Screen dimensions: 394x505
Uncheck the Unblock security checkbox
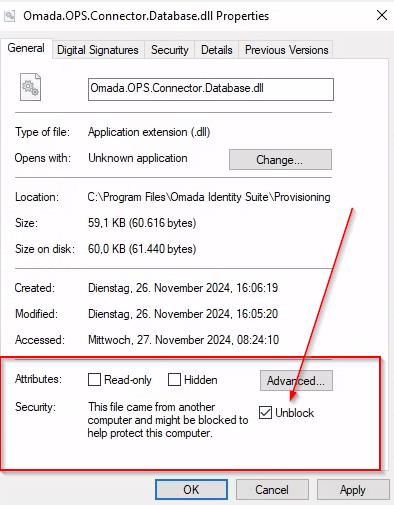(x=265, y=413)
